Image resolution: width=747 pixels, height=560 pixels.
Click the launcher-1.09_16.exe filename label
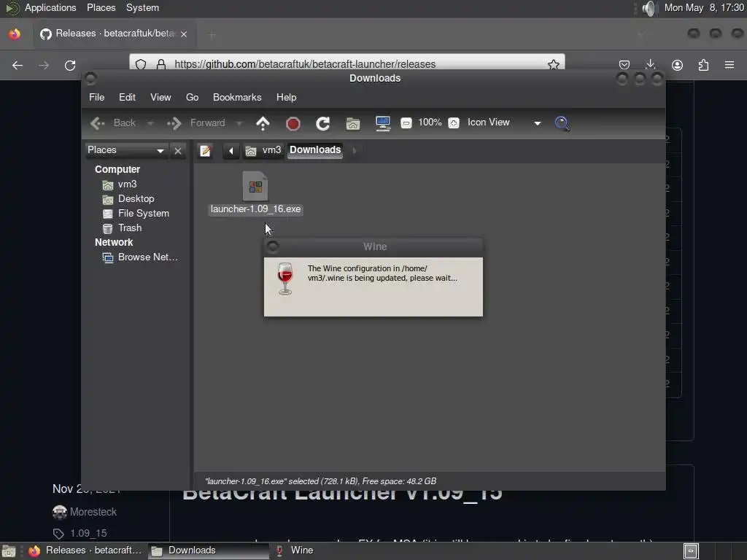(x=255, y=209)
